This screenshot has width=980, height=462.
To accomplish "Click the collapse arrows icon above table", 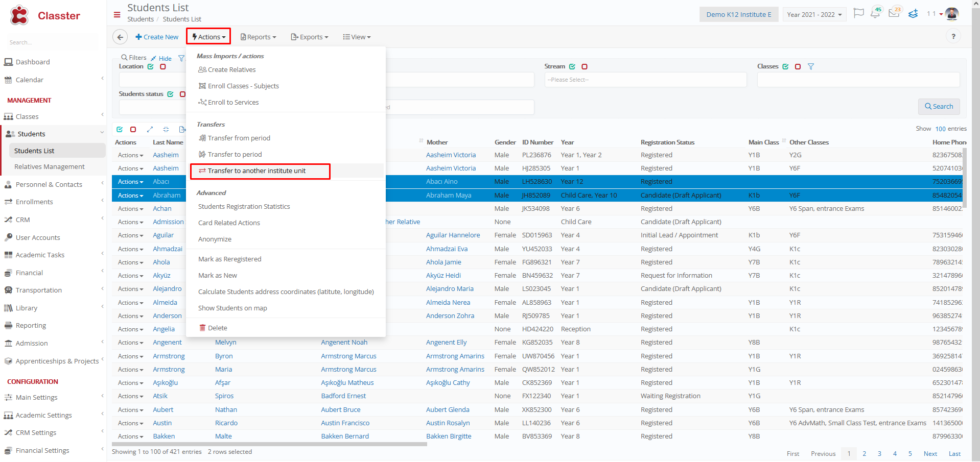I will [166, 130].
